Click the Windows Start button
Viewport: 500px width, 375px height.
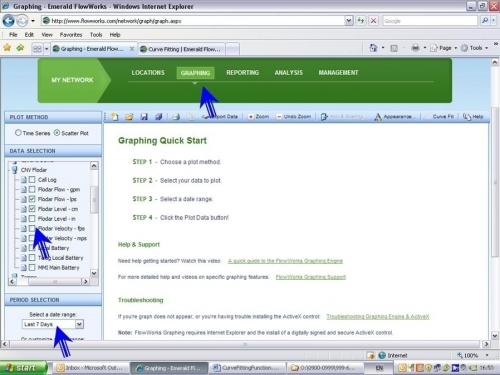pos(23,368)
